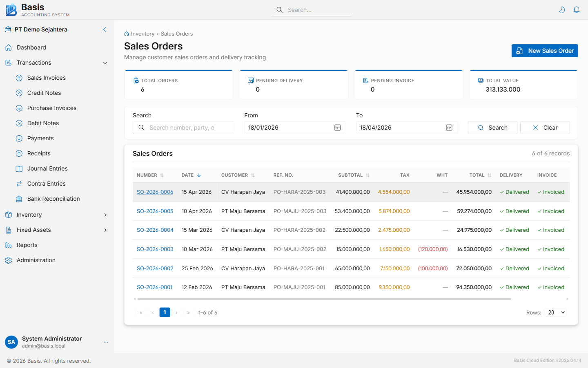Screen dimensions: 588x368
Task: Open the From date calendar picker
Action: point(338,128)
